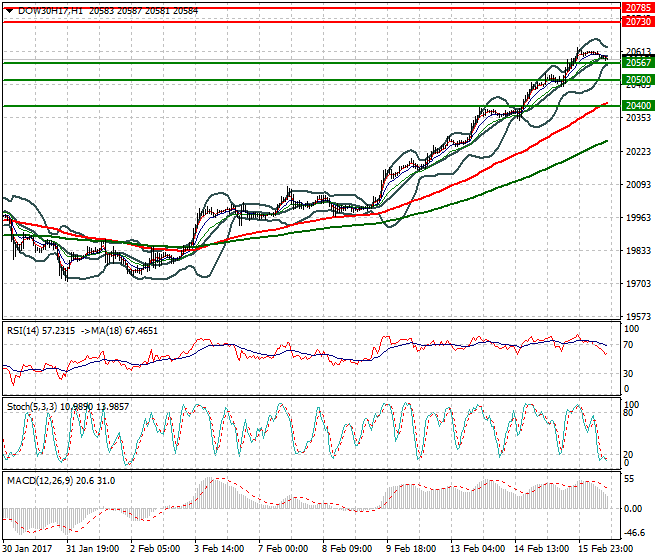Click the 20353 value on the price axis

[638, 117]
